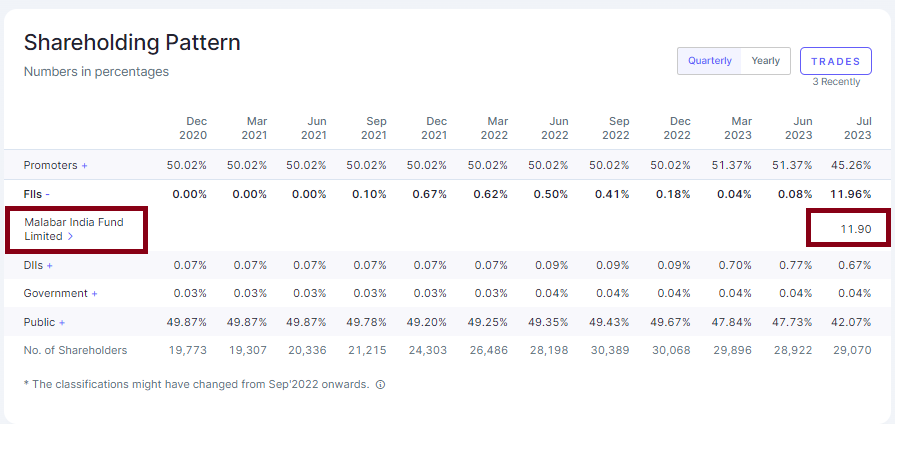Screen dimensions: 910x456
Task: Click the Public 47.84% Mar 2023 value
Action: click(x=731, y=323)
